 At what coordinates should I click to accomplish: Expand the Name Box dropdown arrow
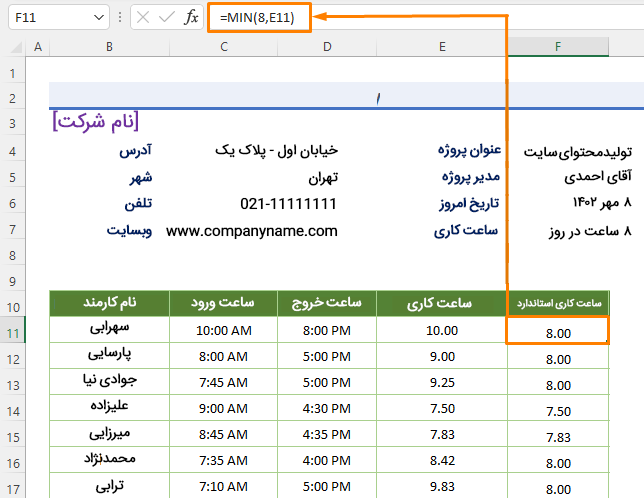tap(97, 18)
